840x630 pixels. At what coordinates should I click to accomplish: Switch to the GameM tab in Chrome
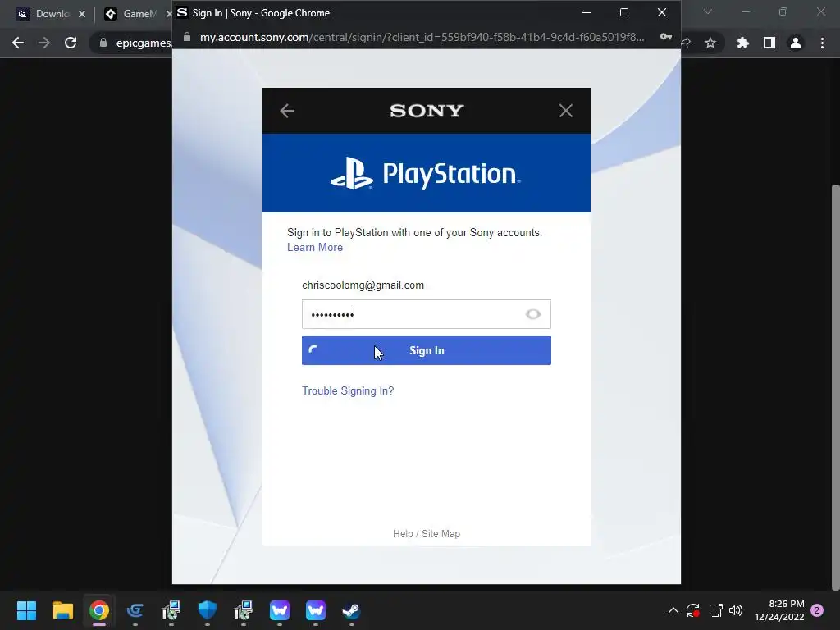(132, 14)
